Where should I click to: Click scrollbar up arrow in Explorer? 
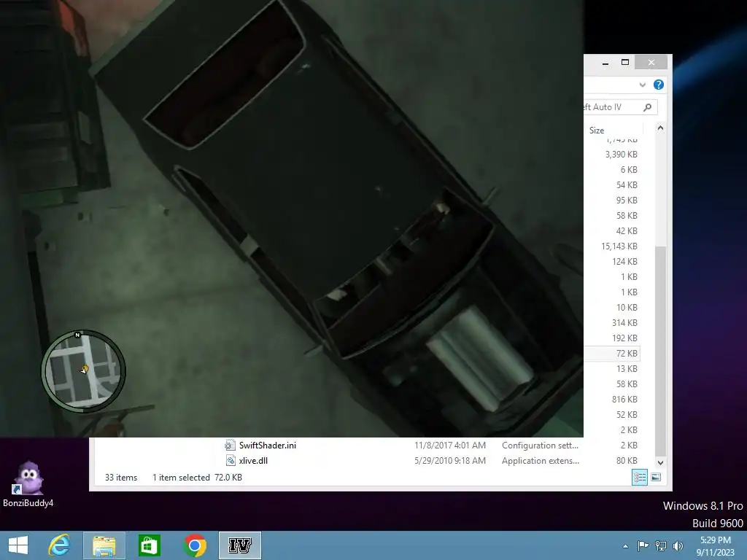660,128
